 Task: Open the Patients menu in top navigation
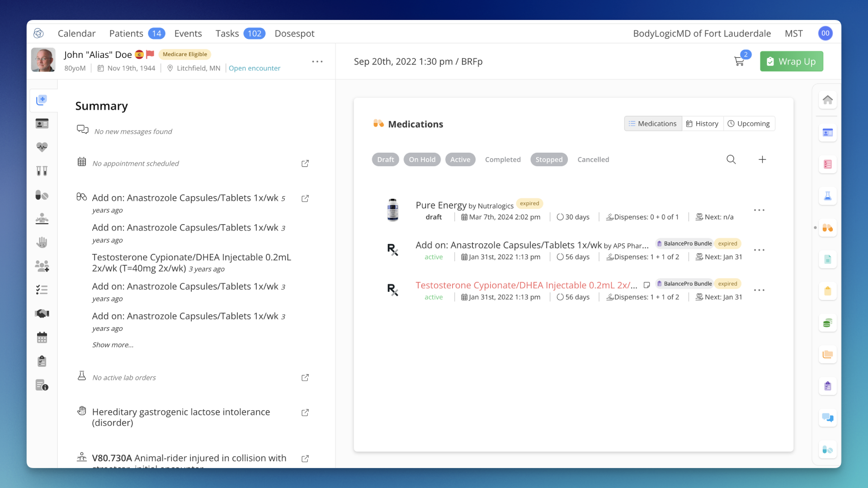[x=126, y=33]
